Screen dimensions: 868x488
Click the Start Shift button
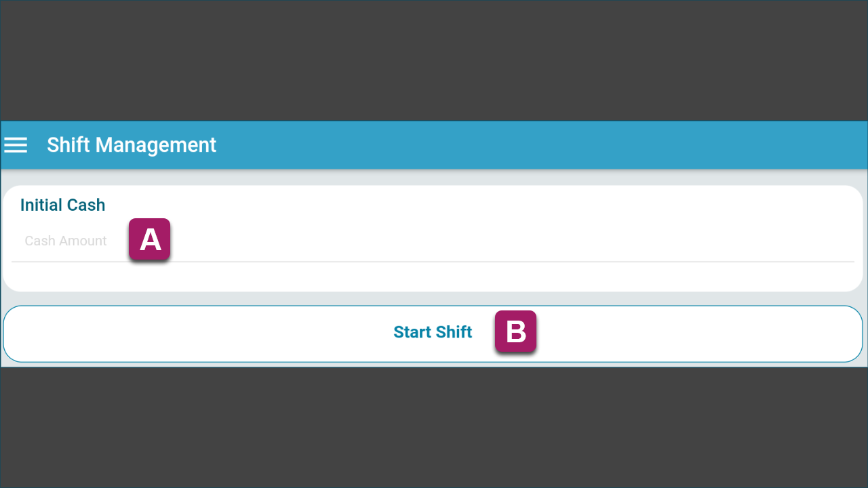click(x=433, y=333)
